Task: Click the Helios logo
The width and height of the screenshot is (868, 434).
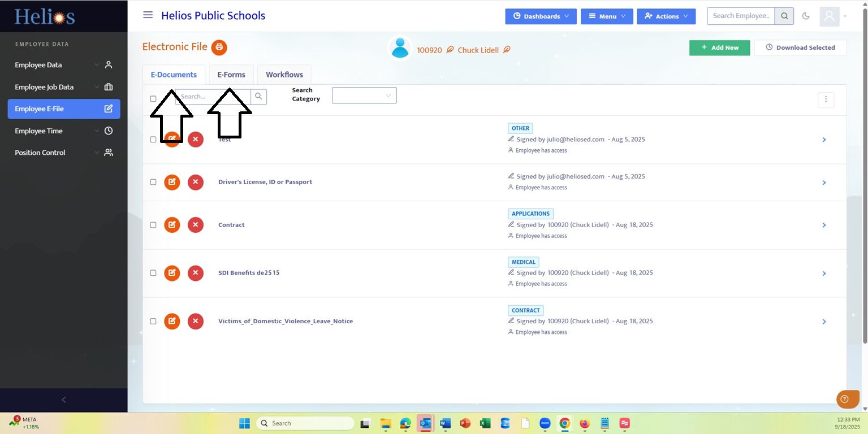Action: 44,16
